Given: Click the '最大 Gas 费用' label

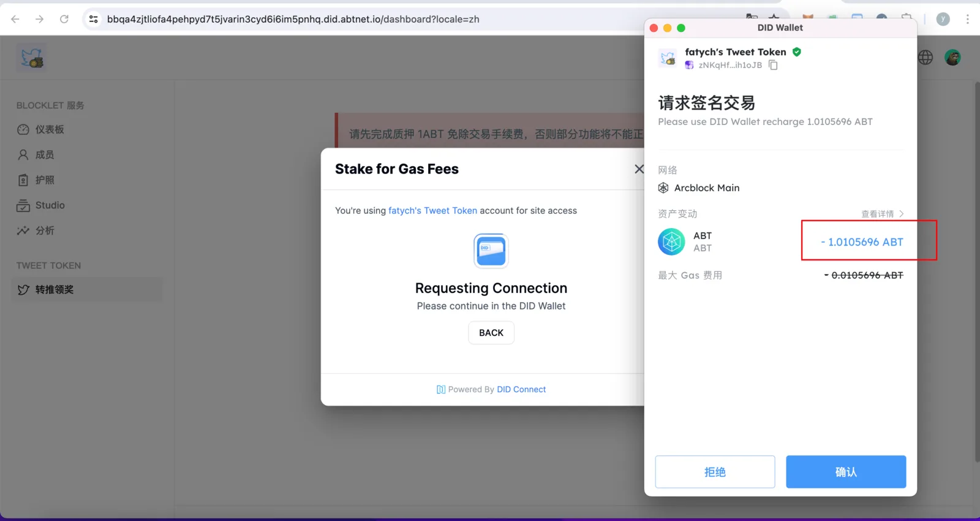Looking at the screenshot, I should (x=690, y=275).
